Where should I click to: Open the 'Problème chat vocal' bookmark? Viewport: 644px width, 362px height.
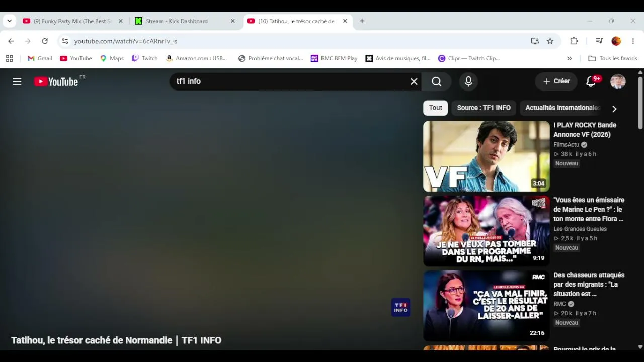[271, 58]
